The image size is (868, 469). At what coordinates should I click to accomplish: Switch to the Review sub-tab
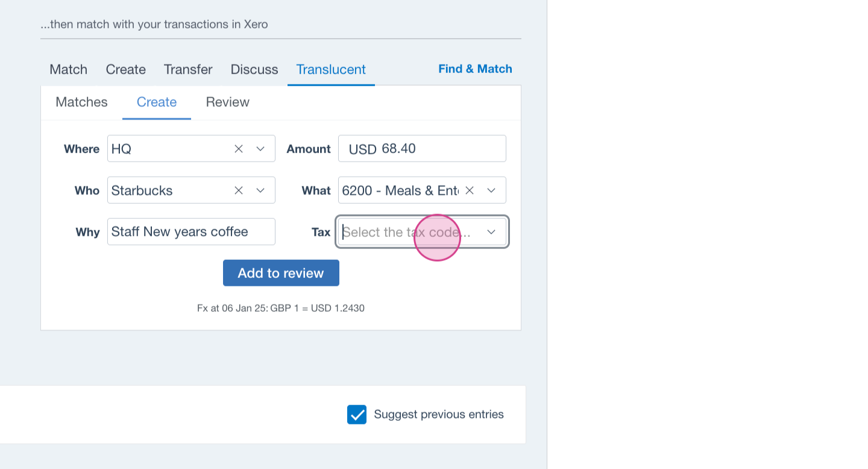coord(227,102)
